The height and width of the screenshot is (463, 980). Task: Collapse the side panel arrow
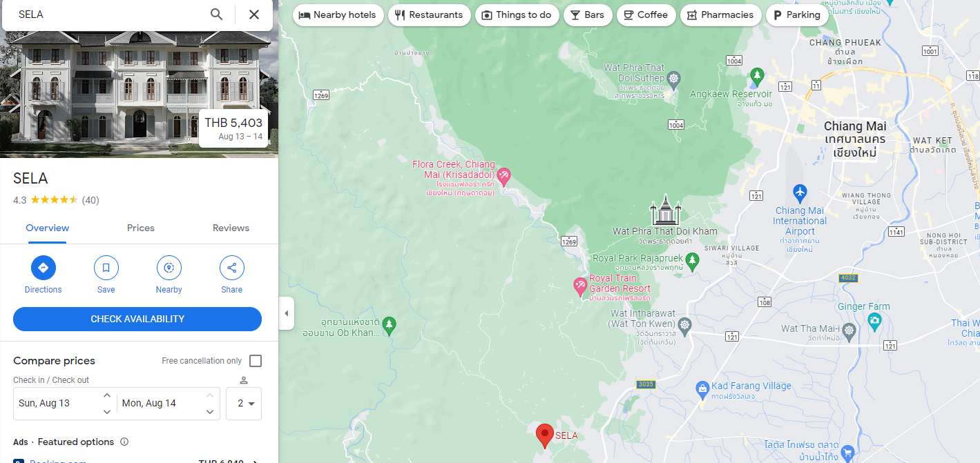(x=286, y=314)
